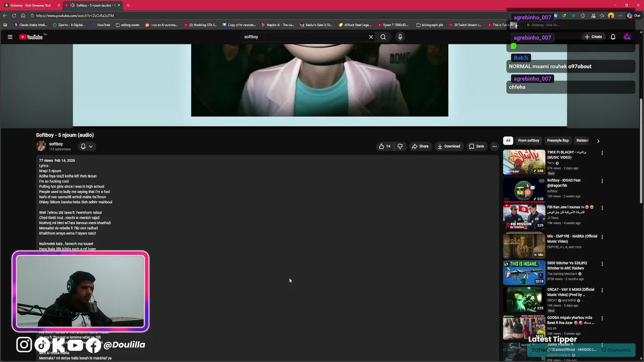Open options menu for Softboy - IDGAD
644x362 pixels.
click(602, 181)
